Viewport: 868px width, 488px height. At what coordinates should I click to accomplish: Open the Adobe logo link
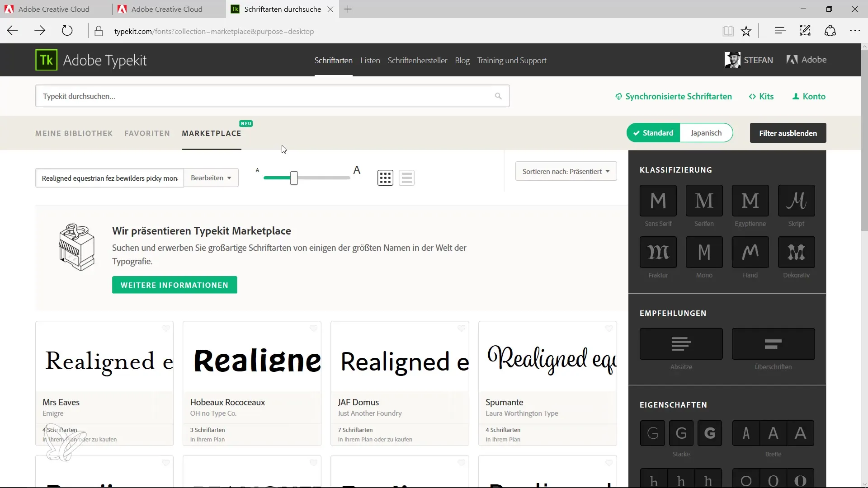pyautogui.click(x=807, y=60)
